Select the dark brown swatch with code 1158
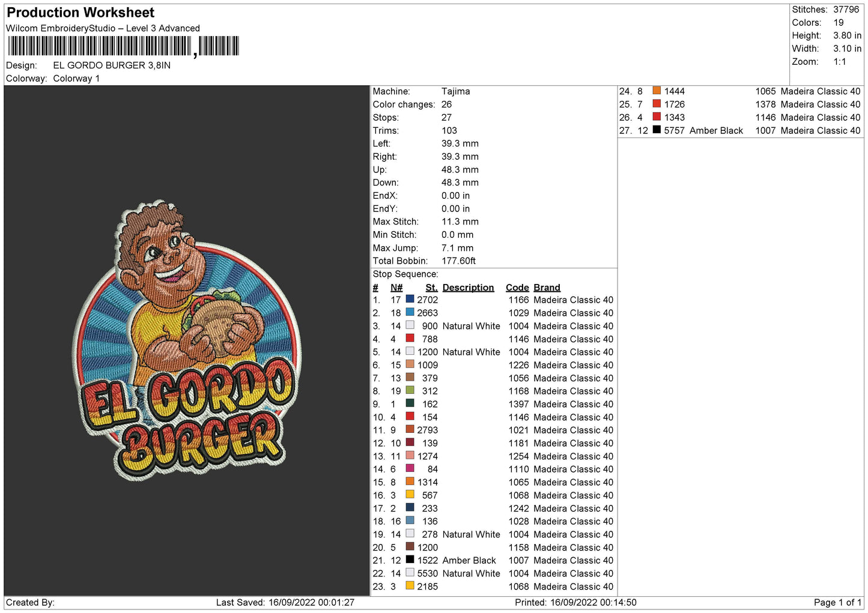This screenshot has height=613, width=868. [410, 546]
